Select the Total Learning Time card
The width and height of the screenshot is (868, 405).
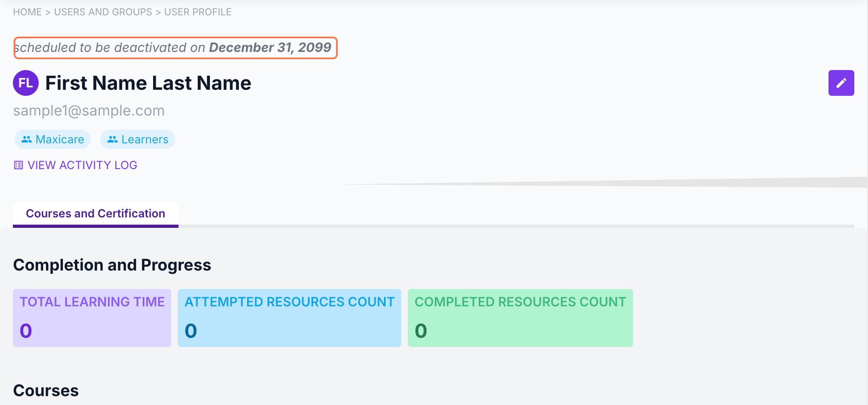pos(92,318)
